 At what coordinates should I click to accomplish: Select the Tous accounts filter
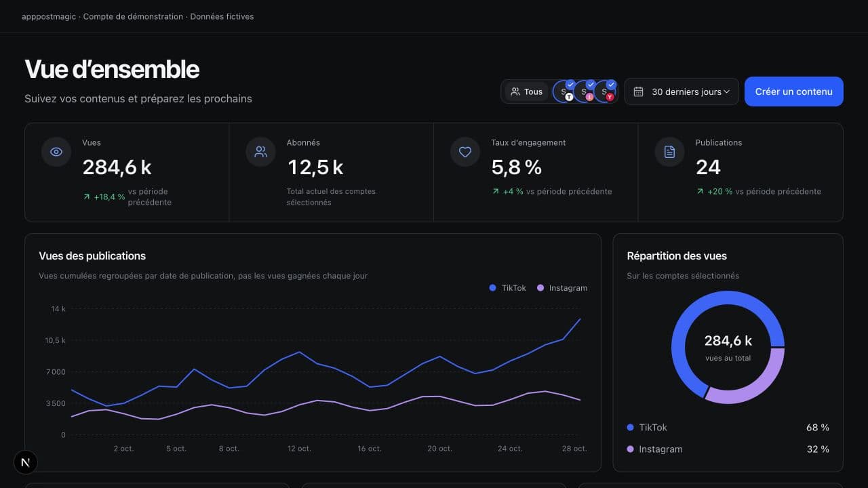click(527, 91)
